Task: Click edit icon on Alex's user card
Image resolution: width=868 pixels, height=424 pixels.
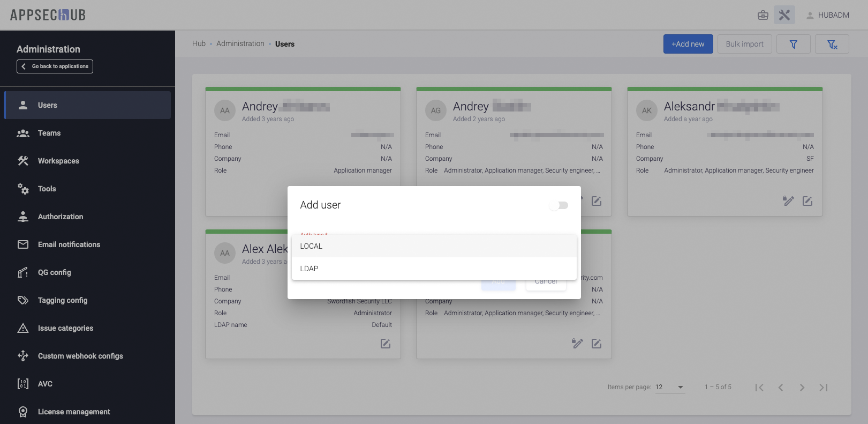Action: pyautogui.click(x=386, y=344)
